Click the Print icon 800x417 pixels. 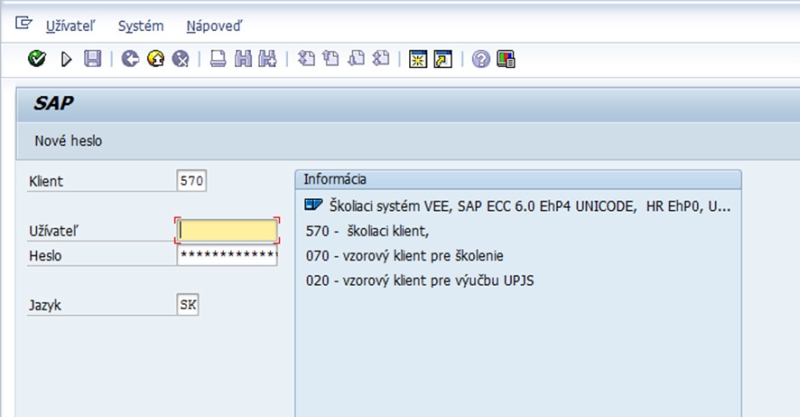tap(218, 59)
